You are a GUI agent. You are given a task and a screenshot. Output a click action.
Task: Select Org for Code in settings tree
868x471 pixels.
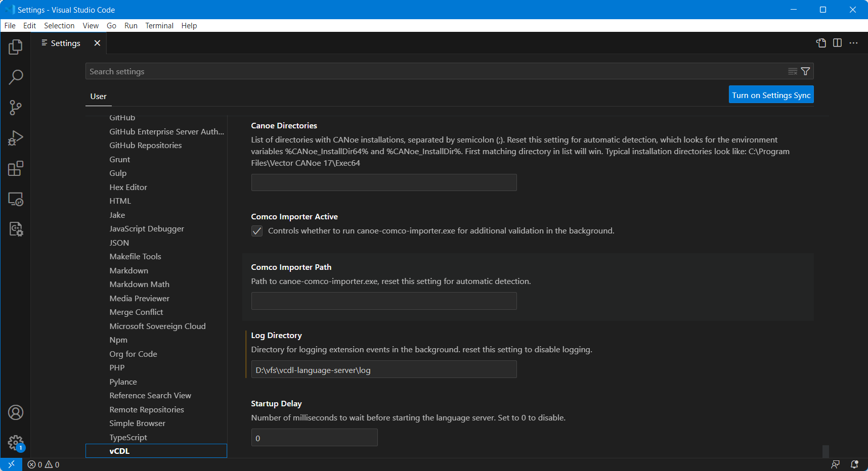(x=133, y=354)
